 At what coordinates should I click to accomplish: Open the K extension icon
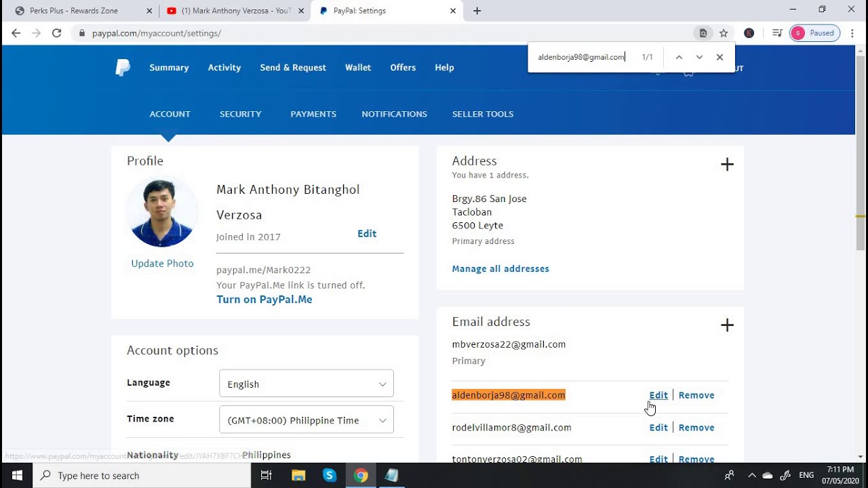(x=749, y=33)
